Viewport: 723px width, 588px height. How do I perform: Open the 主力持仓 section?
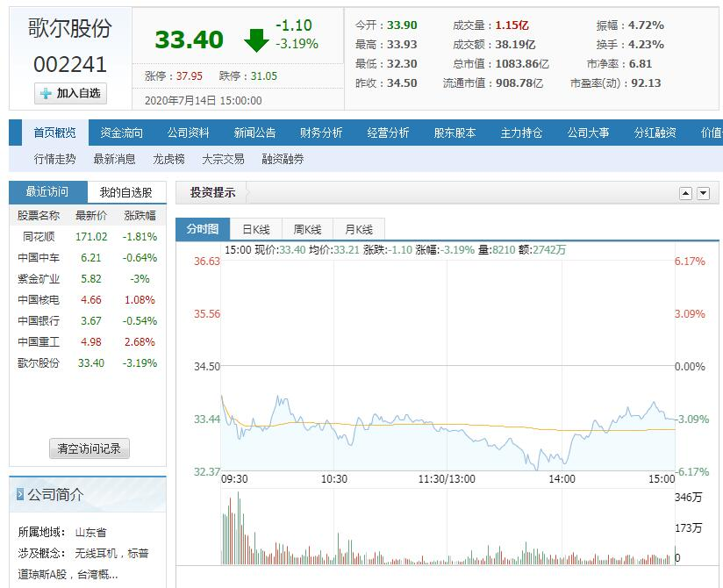522,133
